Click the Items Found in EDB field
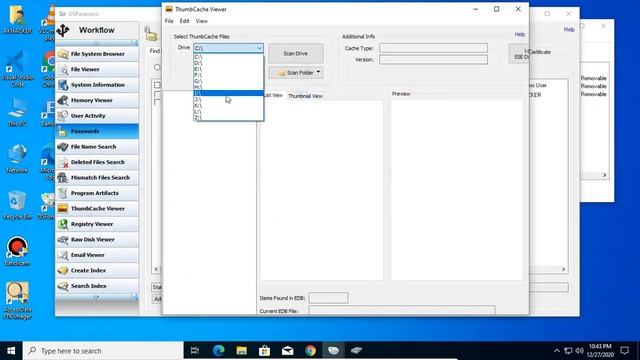 click(x=328, y=298)
